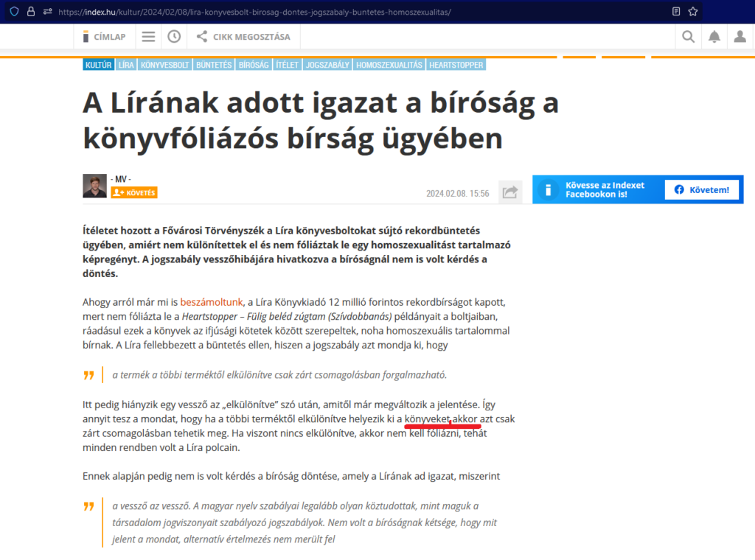Click the clock icon for latest news
This screenshot has width=755, height=560.
click(174, 36)
